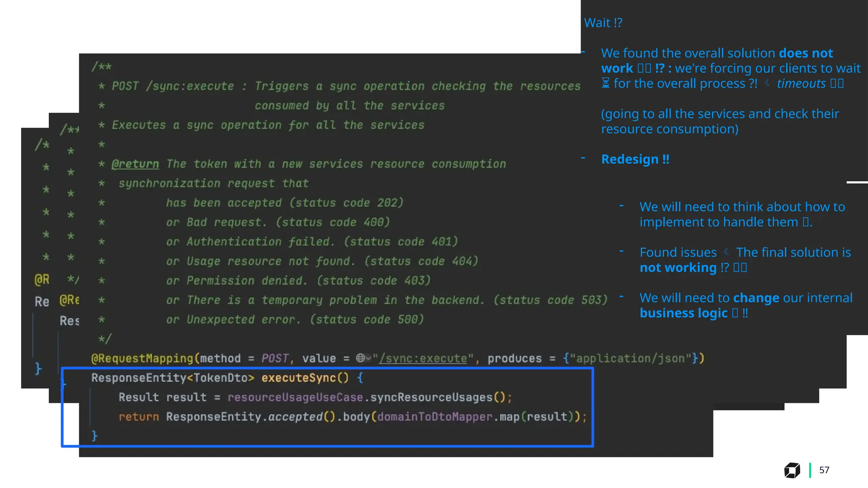Select the domainToDtoMapper reference
The height and width of the screenshot is (488, 868).
tap(434, 417)
